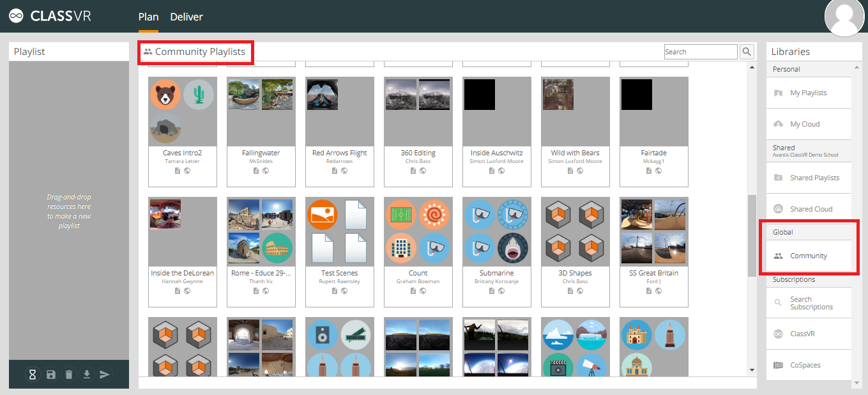Viewport: 868px width, 395px height.
Task: Open Search Subscriptions
Action: pos(809,303)
